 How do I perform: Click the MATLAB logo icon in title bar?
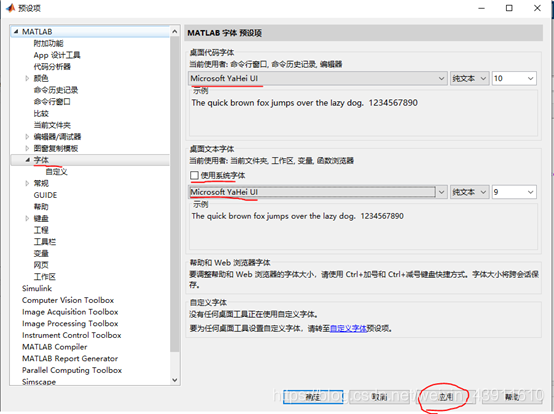(x=11, y=7)
